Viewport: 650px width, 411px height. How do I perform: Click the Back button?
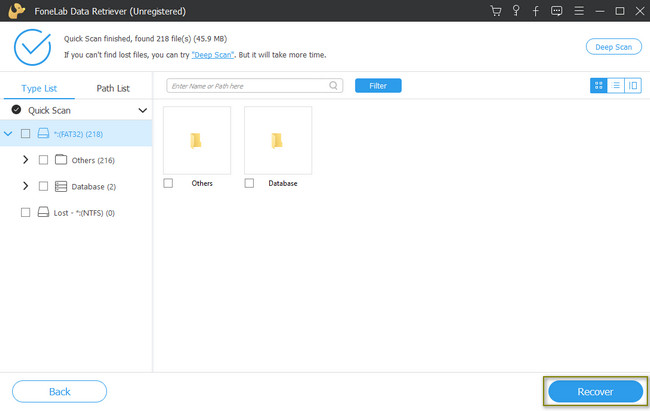click(x=59, y=392)
